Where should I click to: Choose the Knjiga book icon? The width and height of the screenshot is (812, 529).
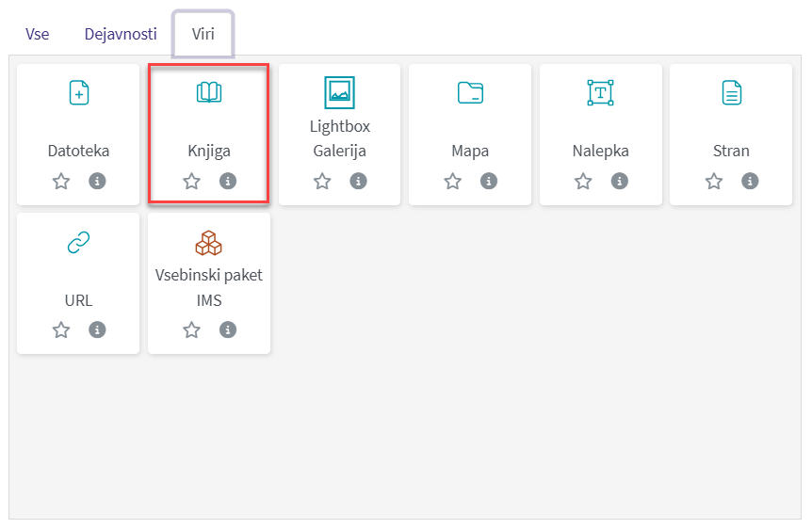[209, 92]
